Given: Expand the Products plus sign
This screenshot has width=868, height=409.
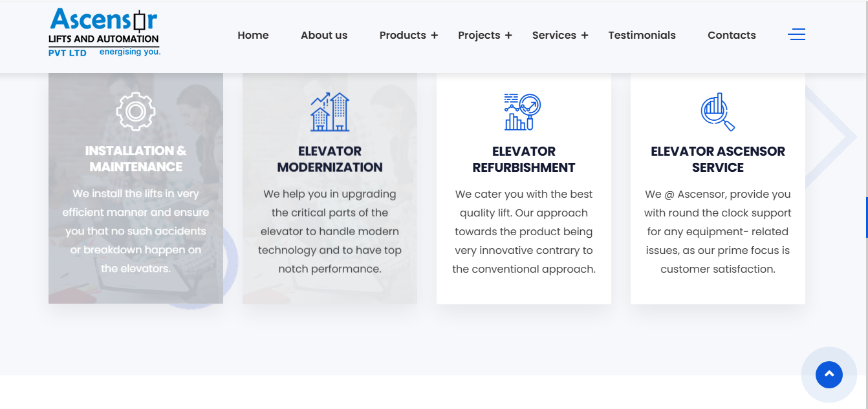Looking at the screenshot, I should [x=435, y=36].
